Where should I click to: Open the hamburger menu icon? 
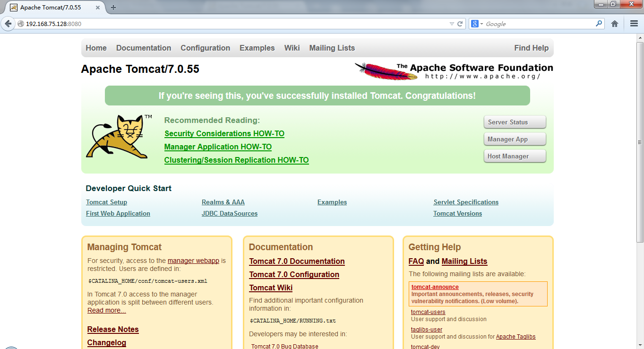point(634,24)
